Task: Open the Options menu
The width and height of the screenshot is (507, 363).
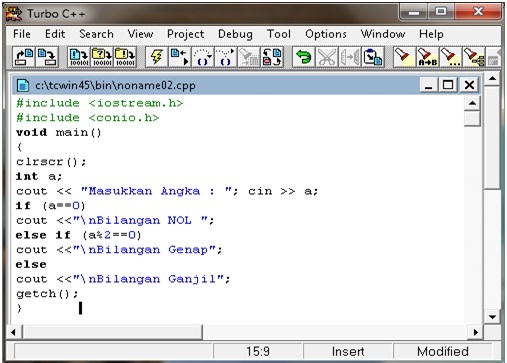Action: (326, 34)
